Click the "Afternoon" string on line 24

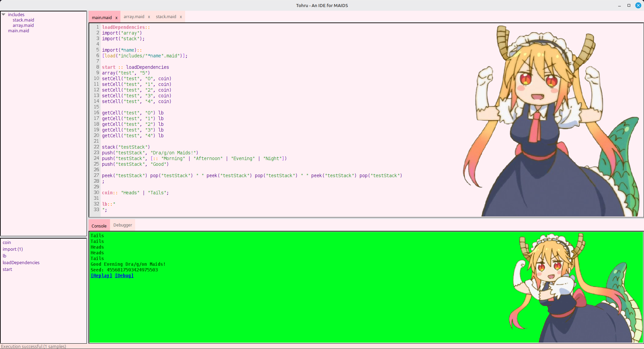208,158
